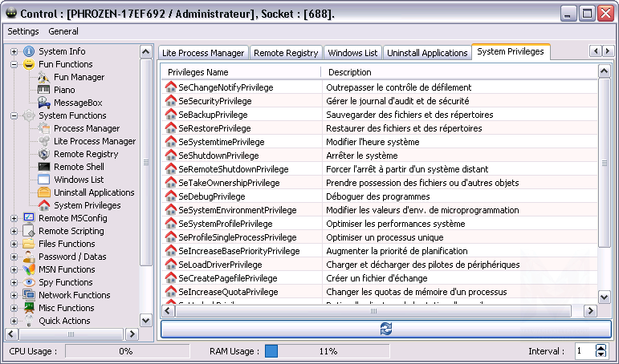Click the house icon beside SeDebugPrivilege

point(170,196)
